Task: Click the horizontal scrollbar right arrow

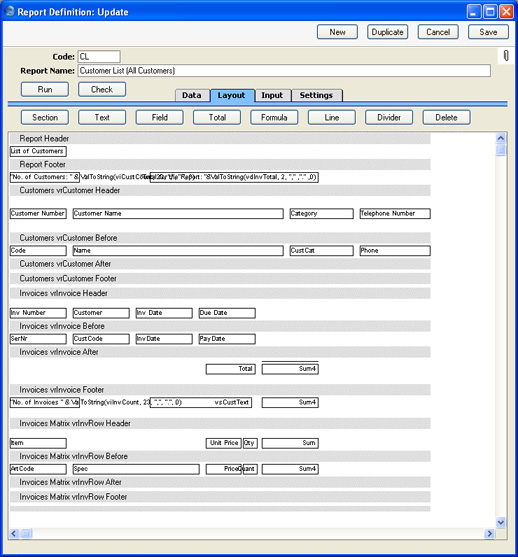Action: (489, 533)
